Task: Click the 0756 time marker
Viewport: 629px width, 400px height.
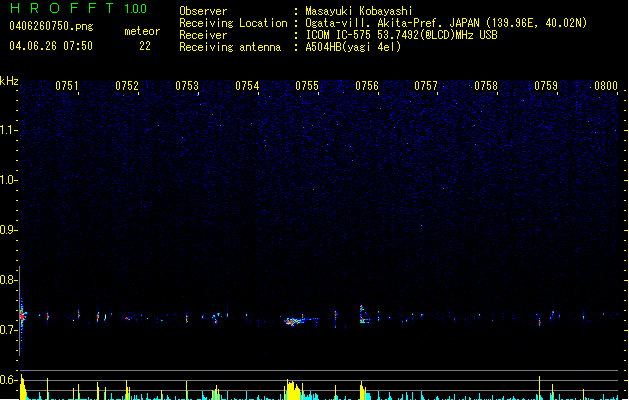Action: click(x=367, y=86)
